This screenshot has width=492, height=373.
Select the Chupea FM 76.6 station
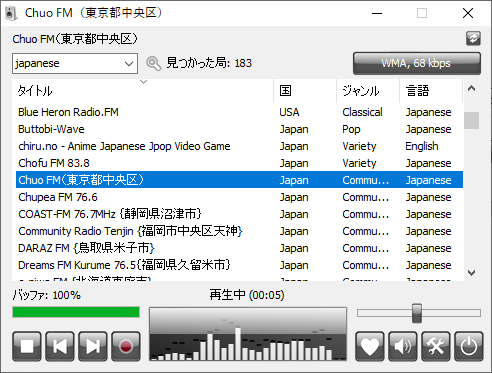click(x=239, y=197)
